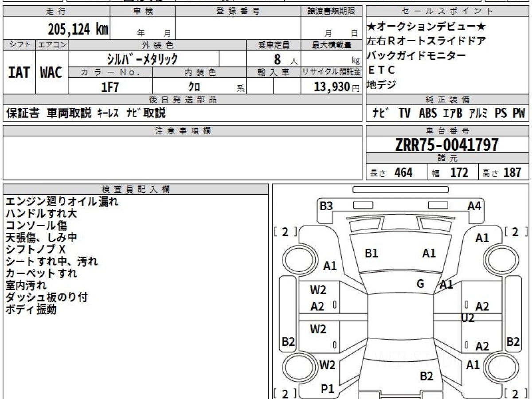Select the 走行 header cell
Image resolution: width=532 pixels, height=399 pixels.
[56, 12]
